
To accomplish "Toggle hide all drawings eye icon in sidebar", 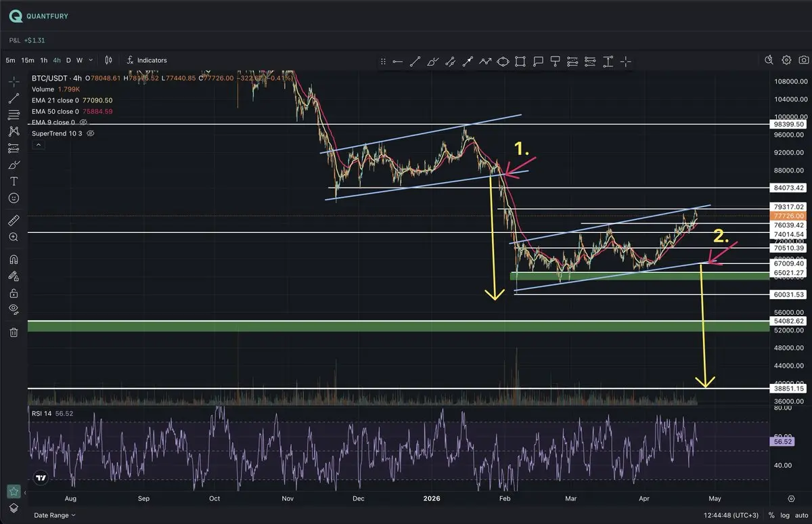I will coord(14,309).
